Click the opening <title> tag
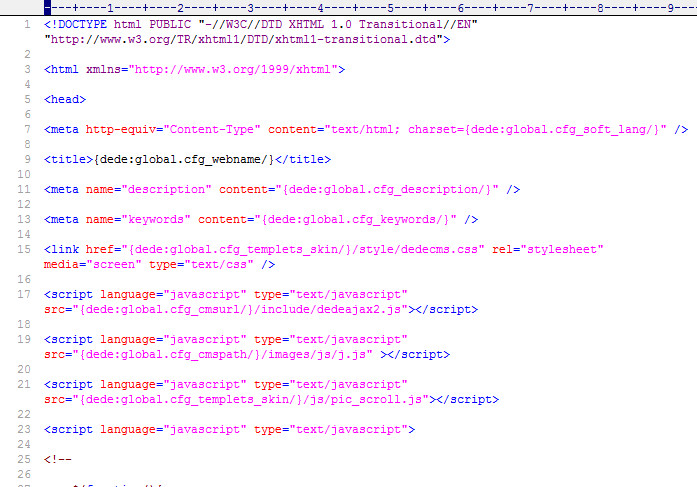This screenshot has width=697, height=487. [68, 159]
